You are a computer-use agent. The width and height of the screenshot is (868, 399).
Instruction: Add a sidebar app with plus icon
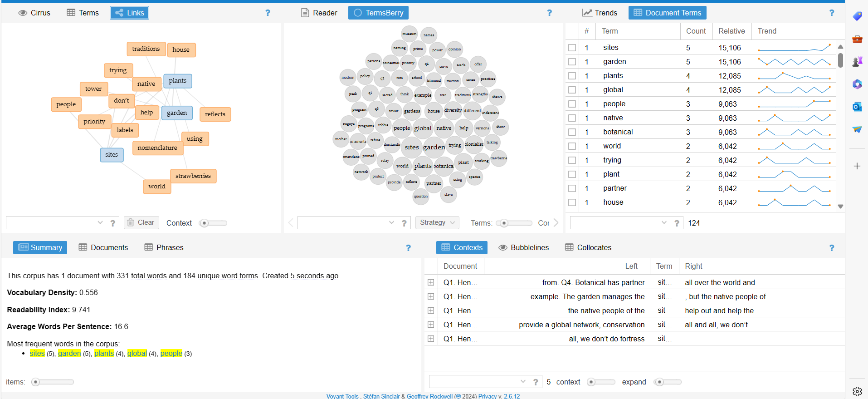coord(857,166)
